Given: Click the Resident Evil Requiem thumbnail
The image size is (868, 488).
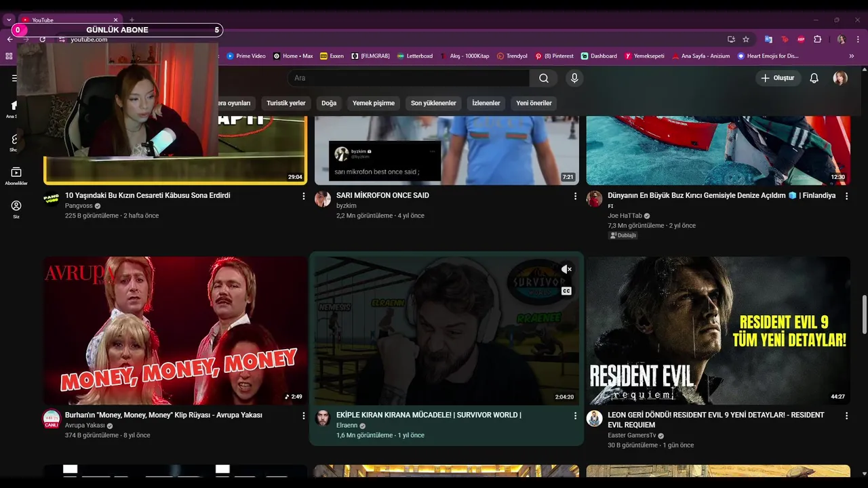Looking at the screenshot, I should click(718, 331).
